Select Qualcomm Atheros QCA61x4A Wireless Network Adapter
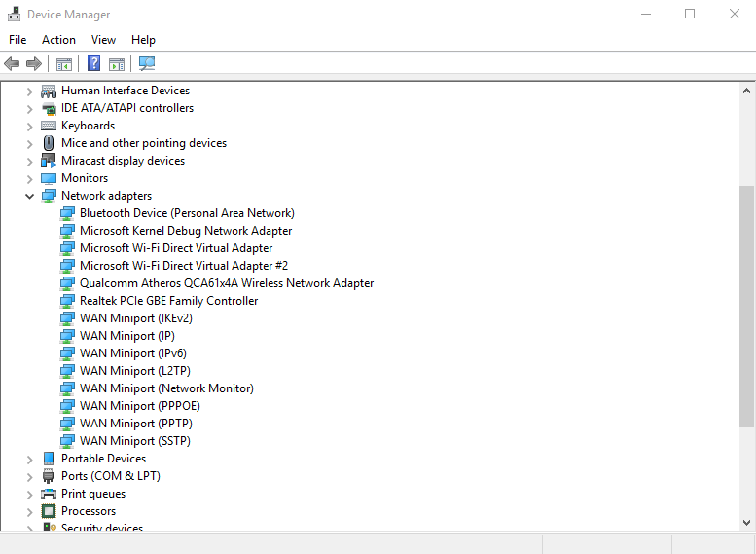 [x=227, y=283]
